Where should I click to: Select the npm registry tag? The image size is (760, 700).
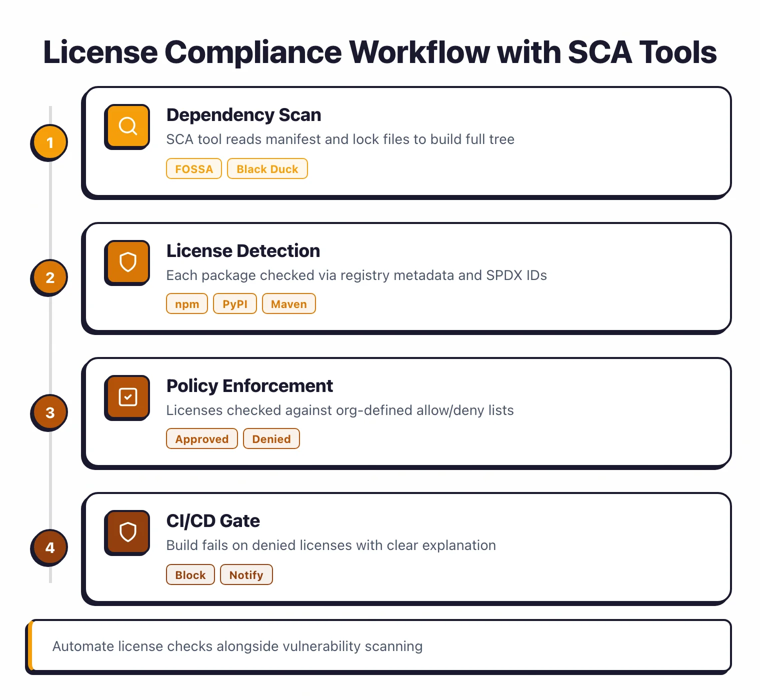tap(186, 303)
